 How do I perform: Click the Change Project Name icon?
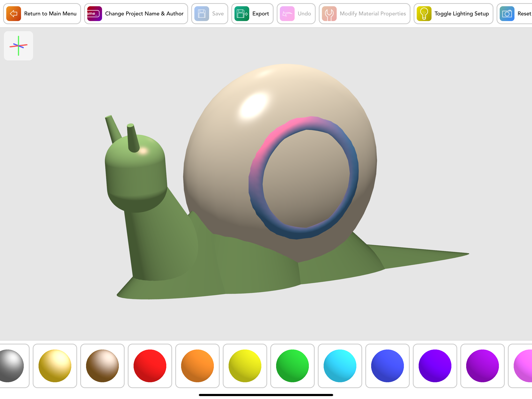tap(94, 13)
